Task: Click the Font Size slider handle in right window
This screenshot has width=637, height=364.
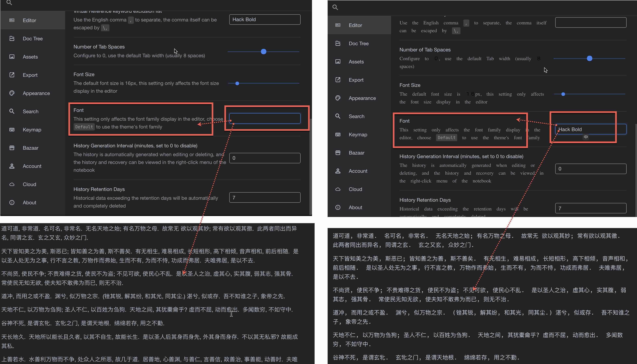Action: point(563,94)
